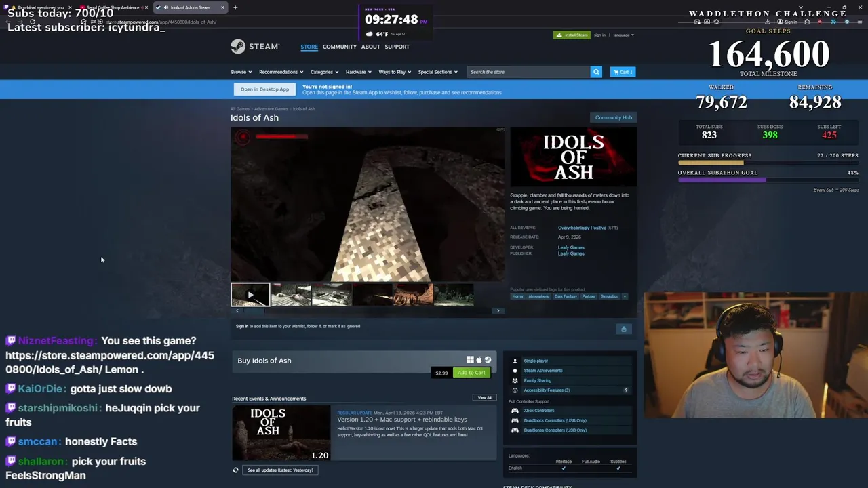Click View All events button
868x488 pixels.
coord(484,398)
